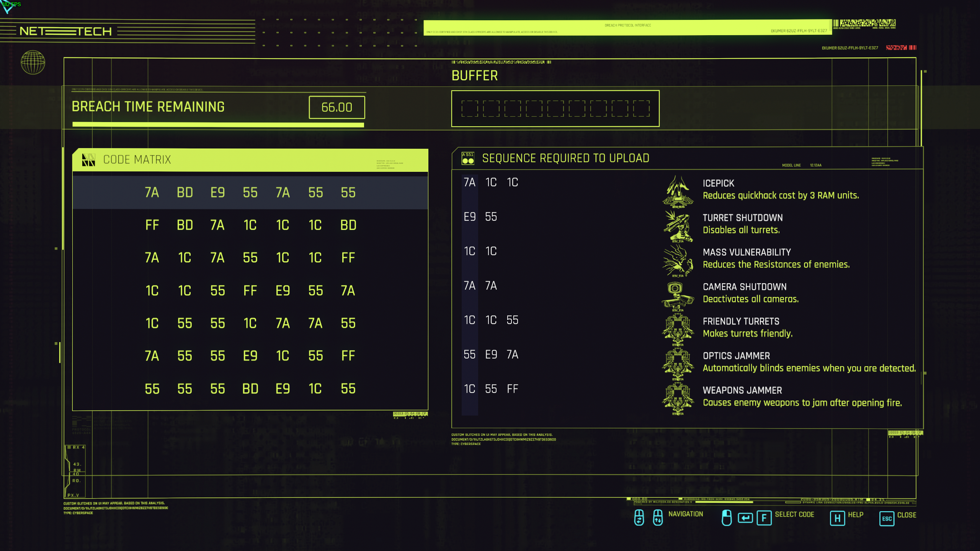Click the F key Select Code icon
The image size is (980, 551).
point(764,518)
